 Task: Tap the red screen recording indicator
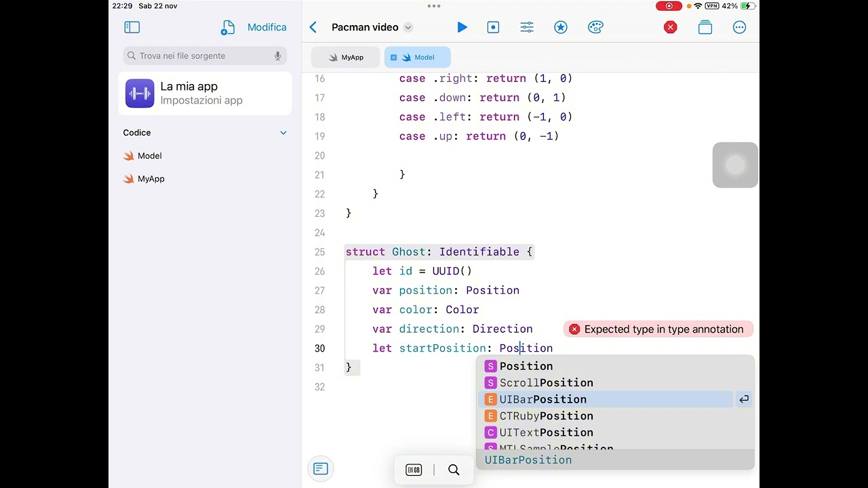(669, 6)
